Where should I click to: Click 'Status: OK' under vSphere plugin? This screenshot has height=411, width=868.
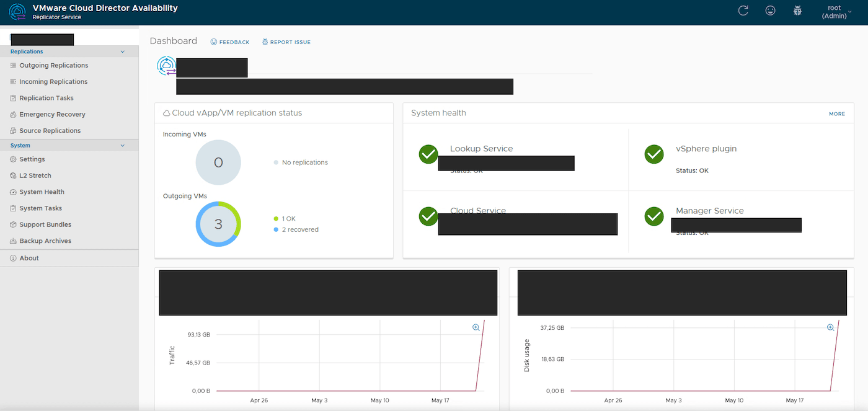coord(692,170)
